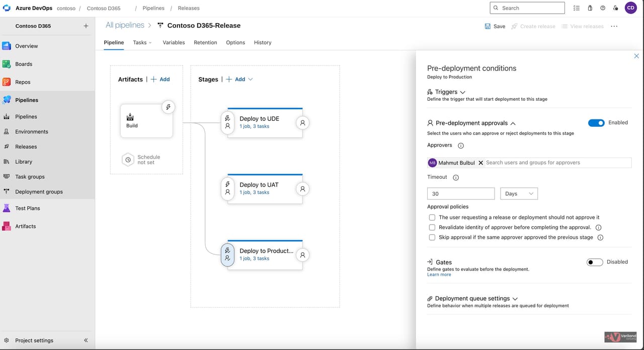Check 'user requesting a release should not approve'
Image resolution: width=644 pixels, height=350 pixels.
pyautogui.click(x=432, y=218)
